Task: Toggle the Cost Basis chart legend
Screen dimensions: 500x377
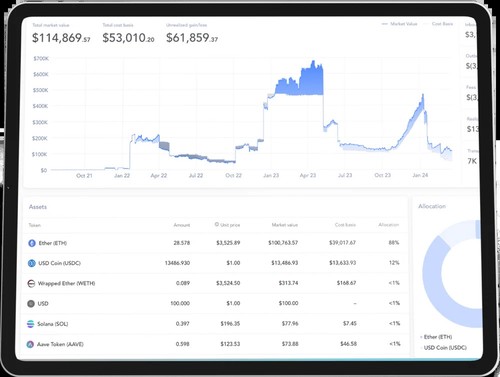Action: [x=439, y=24]
